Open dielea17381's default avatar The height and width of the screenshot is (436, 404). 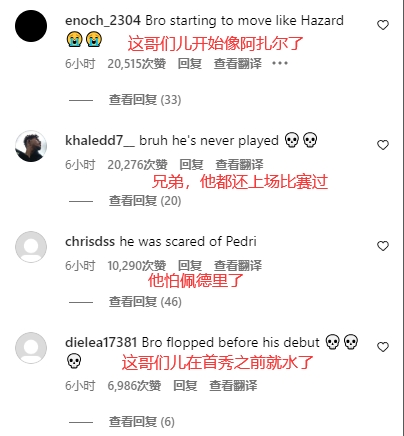coord(31,348)
